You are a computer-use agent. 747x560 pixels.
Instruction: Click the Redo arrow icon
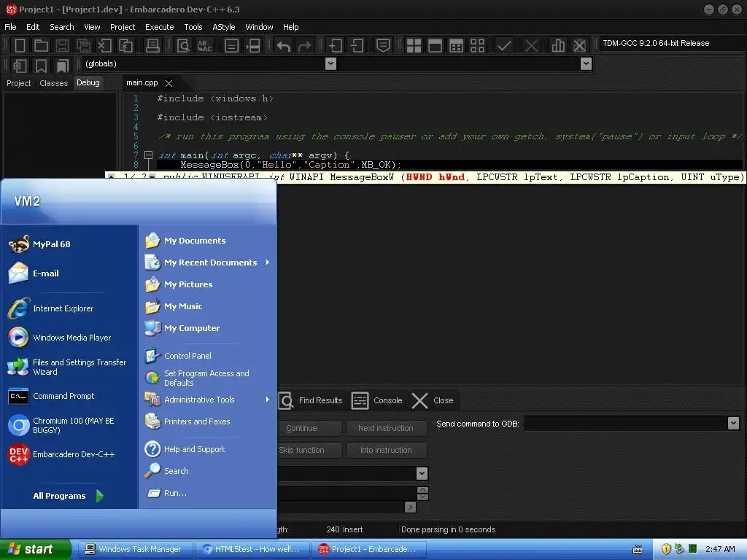[304, 46]
